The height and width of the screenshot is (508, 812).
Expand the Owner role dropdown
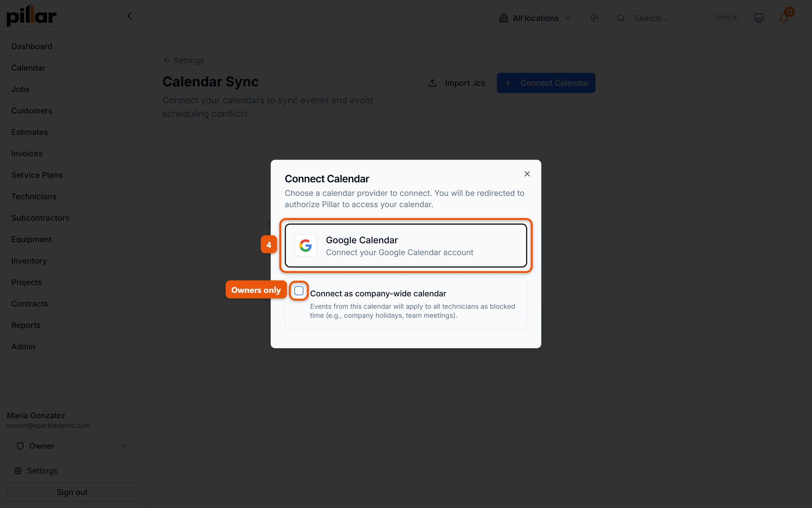[72, 446]
